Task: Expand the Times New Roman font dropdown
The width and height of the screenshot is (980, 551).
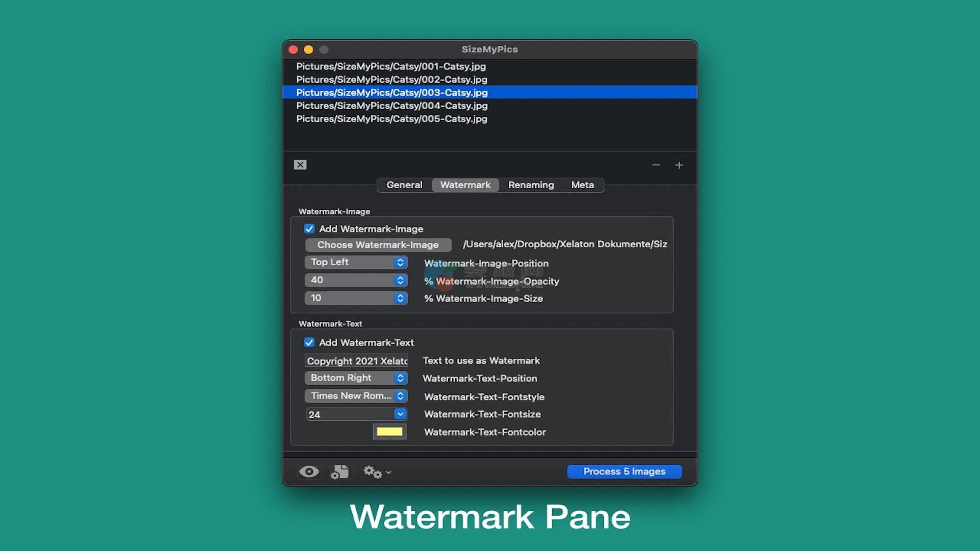Action: [x=356, y=396]
